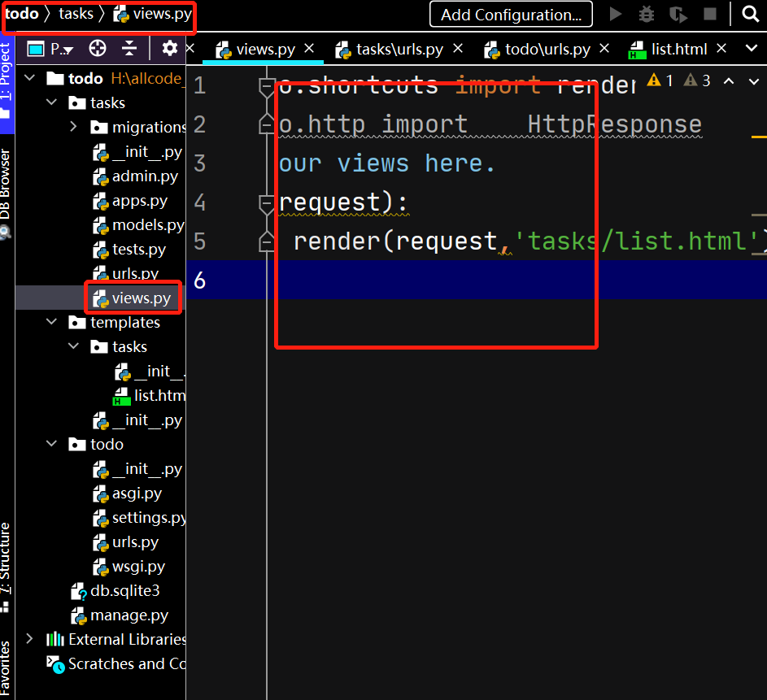The width and height of the screenshot is (767, 700).
Task: Click 'tasks/list.html' string in code
Action: (x=636, y=241)
